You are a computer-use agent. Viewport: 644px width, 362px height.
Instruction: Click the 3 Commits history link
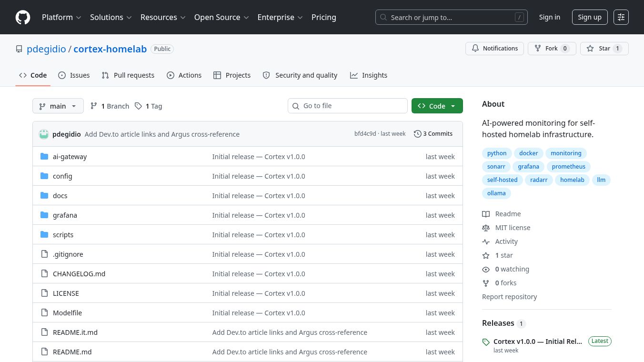click(433, 134)
